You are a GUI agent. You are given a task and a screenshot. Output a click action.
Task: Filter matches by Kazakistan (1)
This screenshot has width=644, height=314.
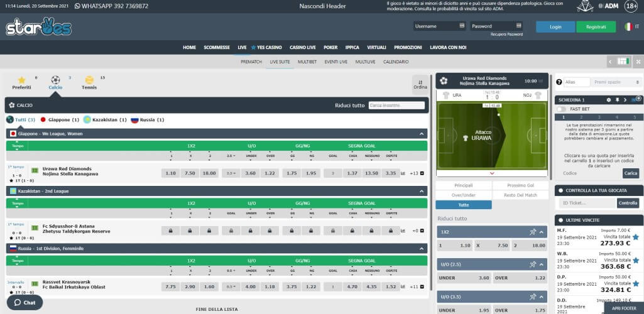tap(105, 120)
